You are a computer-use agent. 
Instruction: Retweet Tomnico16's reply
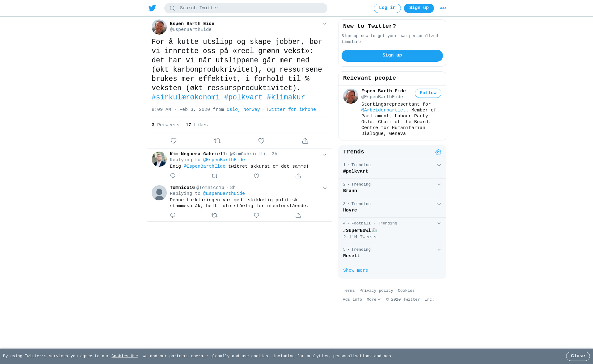click(x=215, y=215)
